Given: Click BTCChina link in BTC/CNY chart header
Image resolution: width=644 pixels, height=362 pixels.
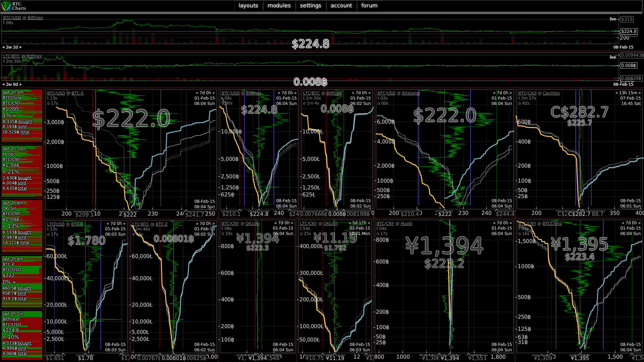Looking at the screenshot, I should (x=552, y=224).
